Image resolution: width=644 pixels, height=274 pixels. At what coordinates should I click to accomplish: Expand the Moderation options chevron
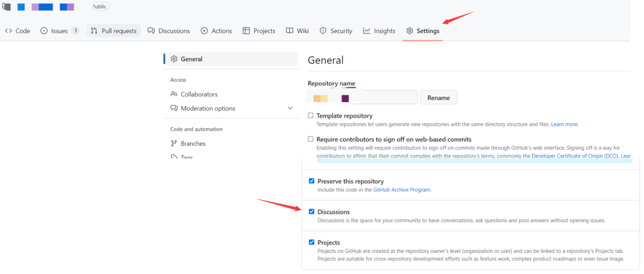(290, 108)
